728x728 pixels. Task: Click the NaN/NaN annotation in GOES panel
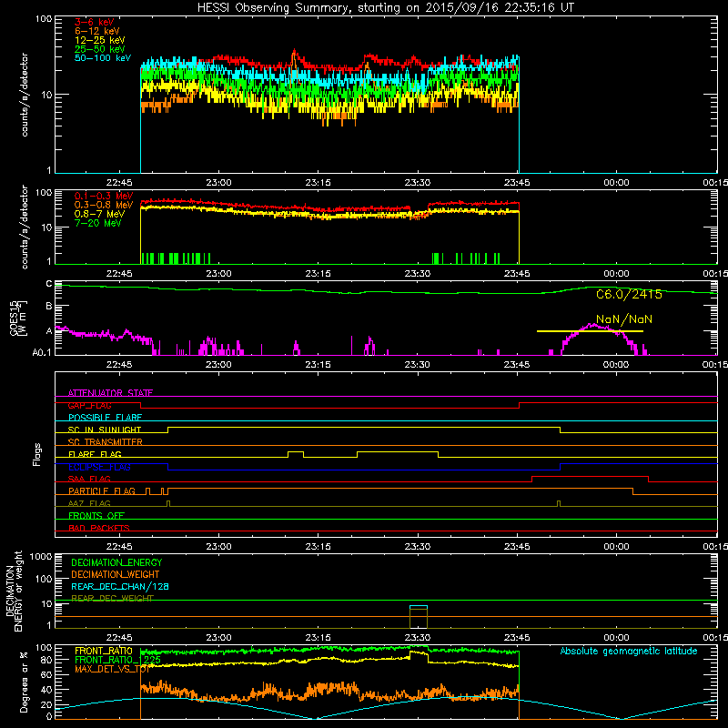pos(624,319)
